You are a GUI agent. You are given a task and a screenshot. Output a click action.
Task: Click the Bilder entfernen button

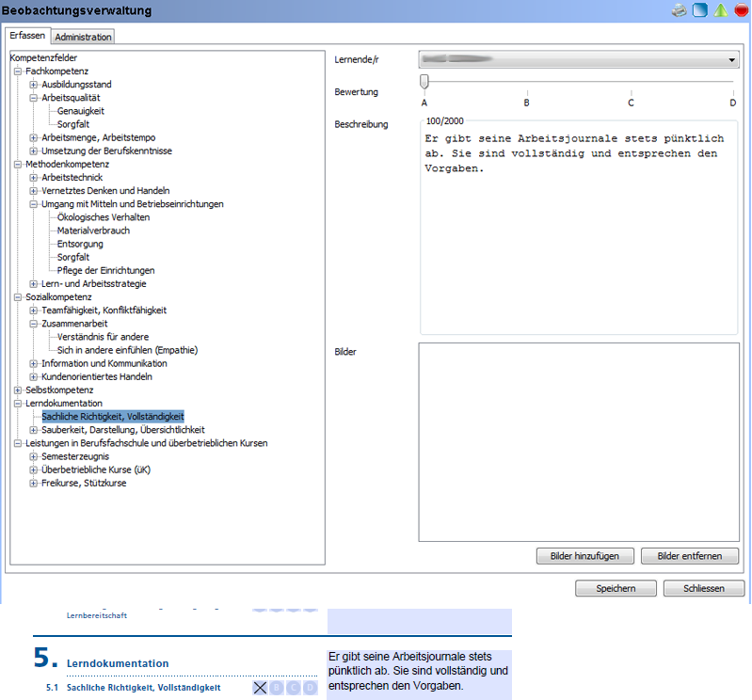click(x=690, y=556)
